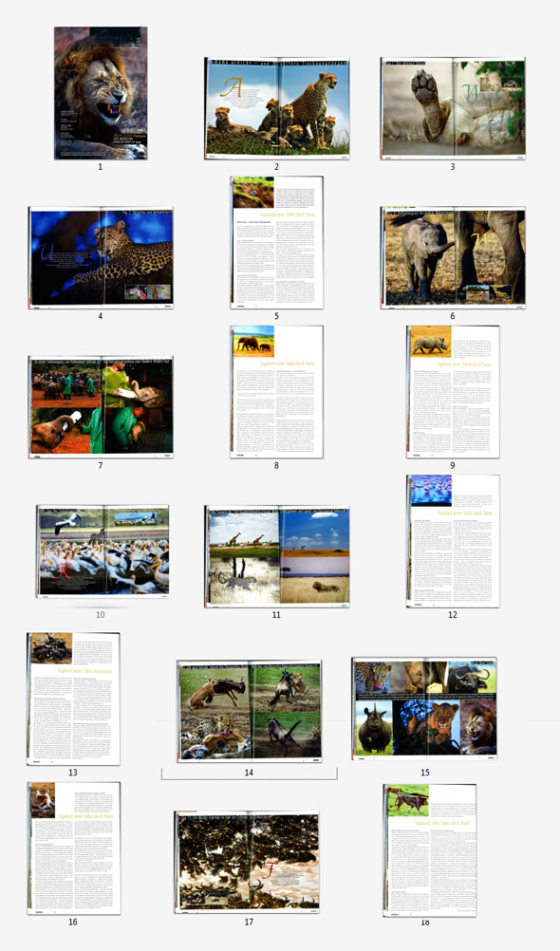This screenshot has height=951, width=560.
Task: Click page number label 6
Action: (x=453, y=316)
